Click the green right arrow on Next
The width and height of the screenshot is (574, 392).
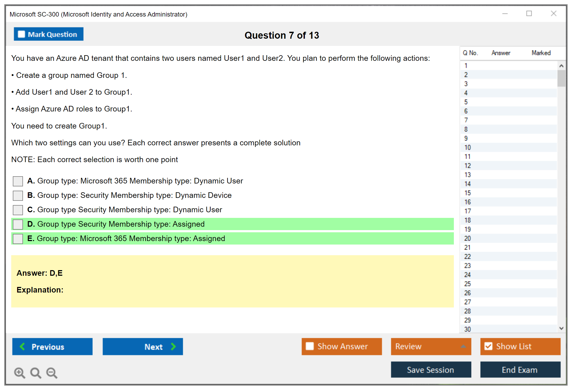tap(173, 346)
